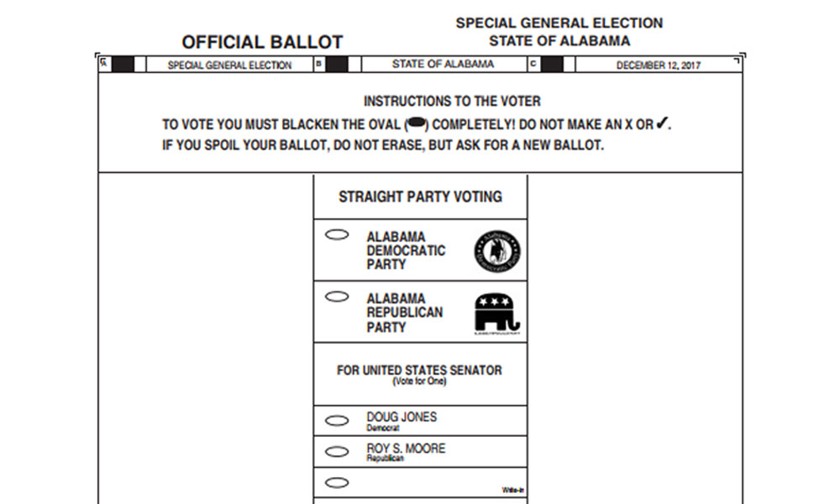The width and height of the screenshot is (840, 504).
Task: Mark the oval next to Roy S. Moore
Action: pyautogui.click(x=337, y=452)
